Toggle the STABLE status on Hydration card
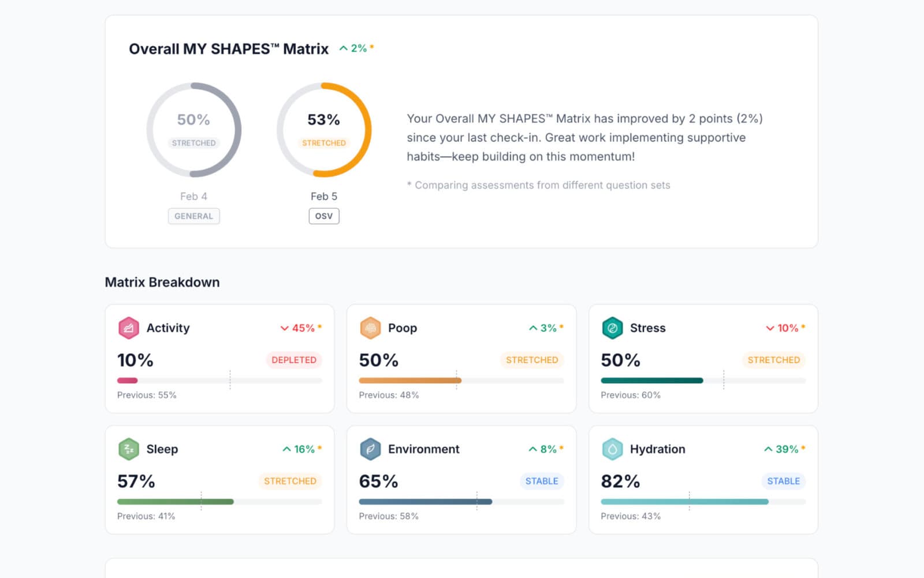The height and width of the screenshot is (578, 924). click(x=783, y=481)
